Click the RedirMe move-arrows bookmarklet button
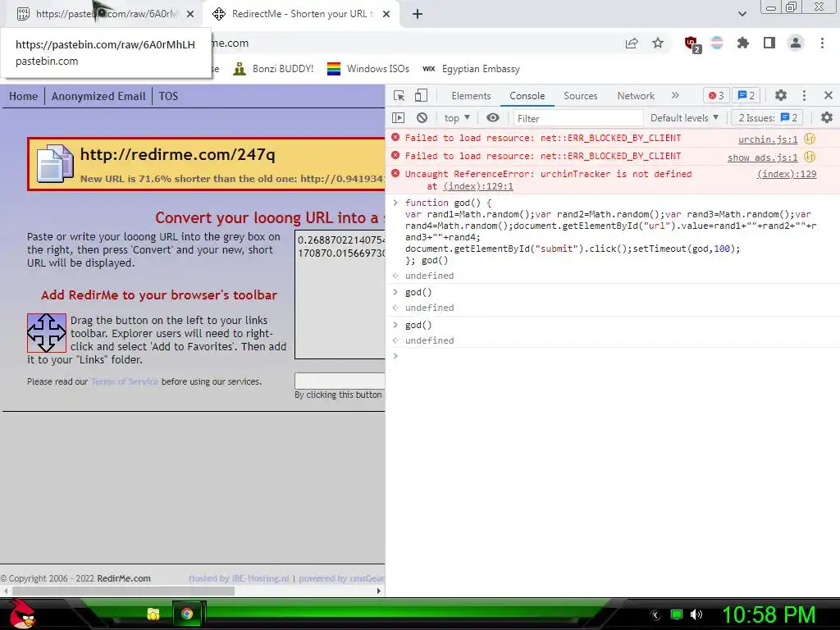The height and width of the screenshot is (630, 840). click(x=47, y=333)
